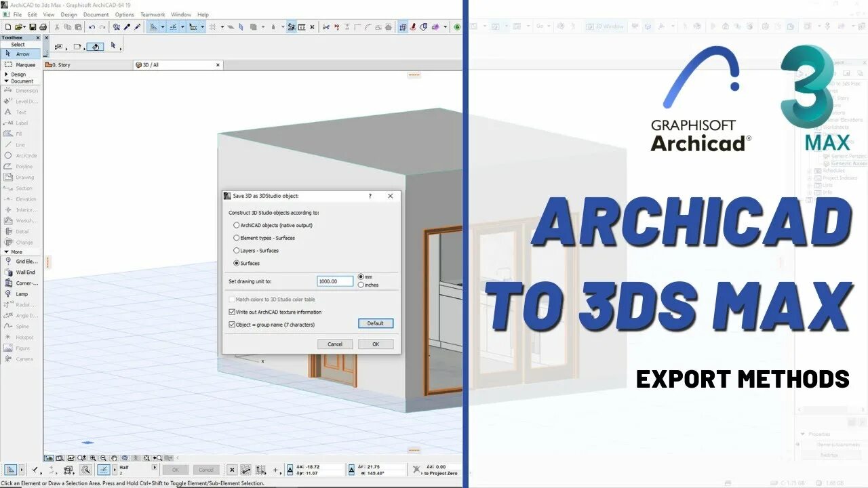This screenshot has height=488, width=868.
Task: Open guide lines dropdown arrow in toolbar
Action: click(x=163, y=27)
